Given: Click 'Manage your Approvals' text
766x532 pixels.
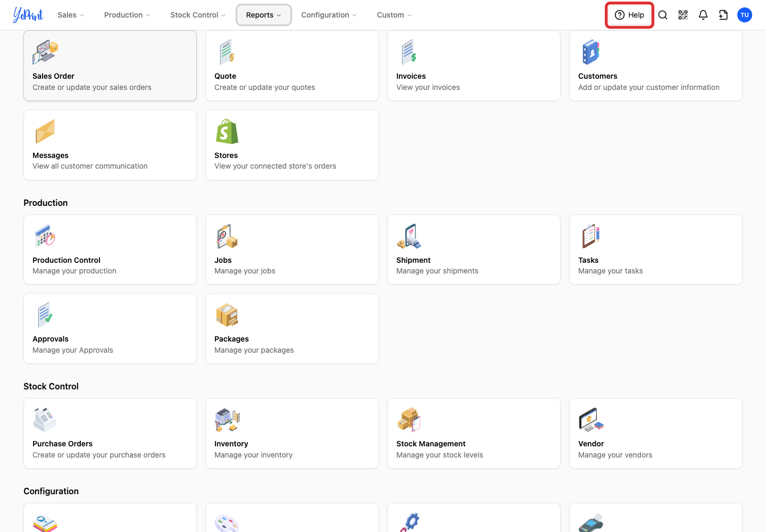Looking at the screenshot, I should [73, 350].
